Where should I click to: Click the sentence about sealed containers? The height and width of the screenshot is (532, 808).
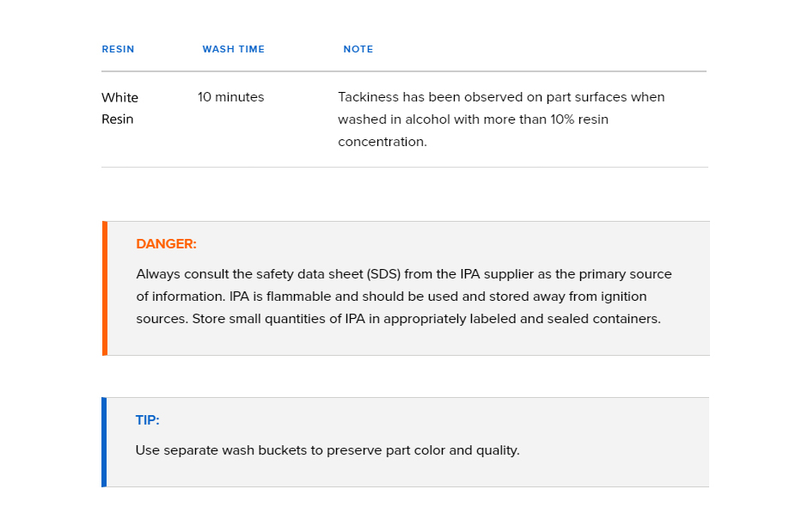tap(426, 319)
